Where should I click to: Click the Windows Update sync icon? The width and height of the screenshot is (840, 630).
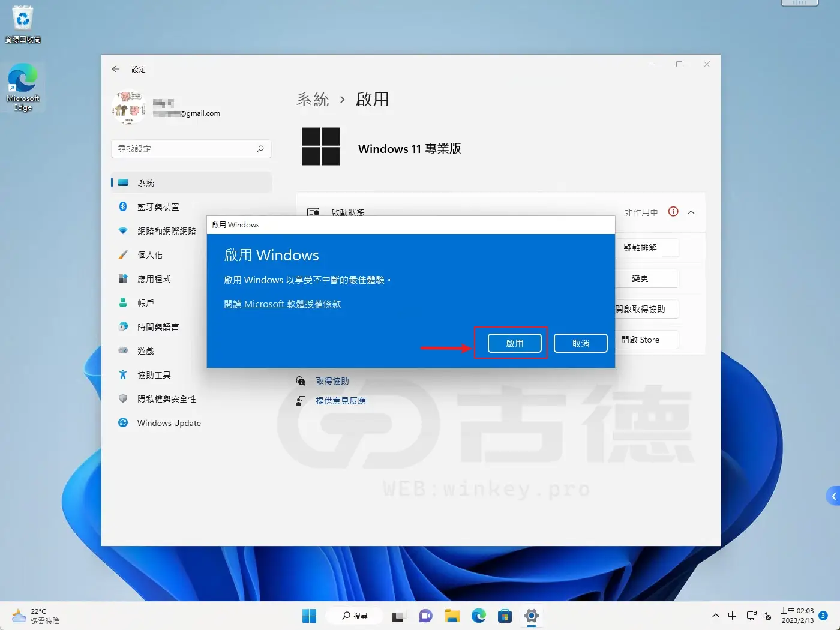123,422
